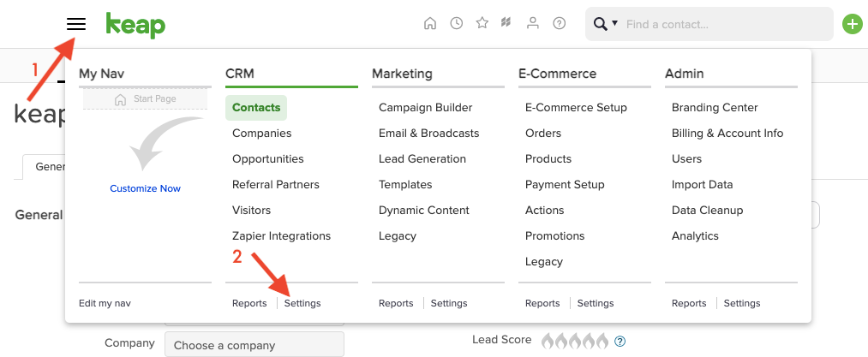Click the Lead Score flame rating
868x357 pixels.
575,341
